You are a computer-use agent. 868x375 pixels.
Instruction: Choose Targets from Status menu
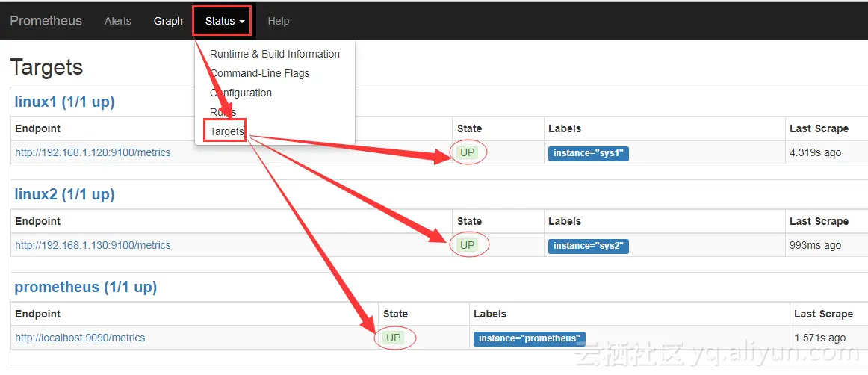tap(227, 131)
